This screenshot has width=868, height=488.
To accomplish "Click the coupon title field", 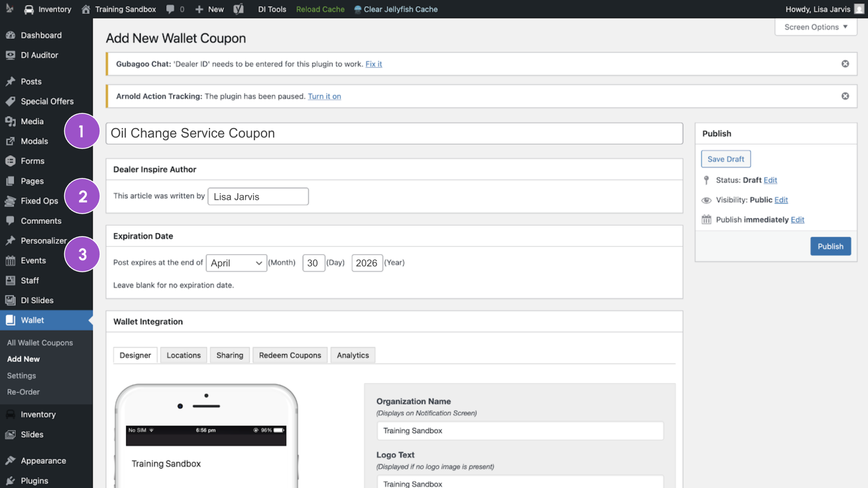I will coord(394,133).
